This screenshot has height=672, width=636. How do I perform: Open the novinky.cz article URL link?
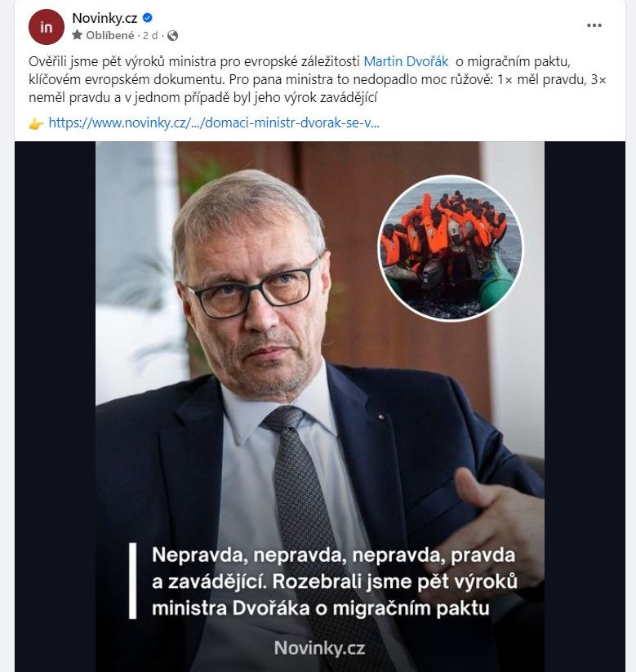click(x=214, y=123)
